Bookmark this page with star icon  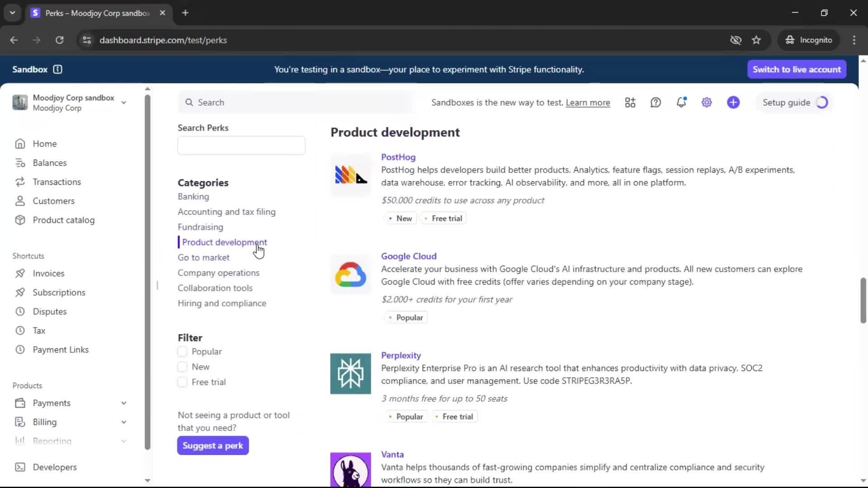(756, 40)
